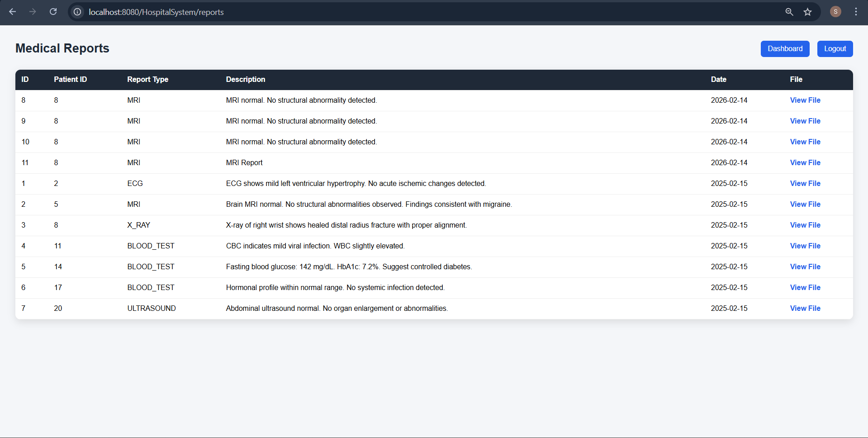
Task: Open file for fasting blood glucose report
Action: click(805, 267)
